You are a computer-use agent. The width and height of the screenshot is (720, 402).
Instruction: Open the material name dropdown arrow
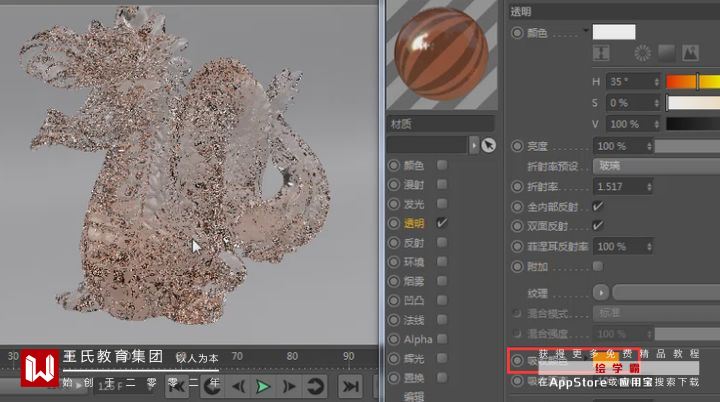pos(474,146)
